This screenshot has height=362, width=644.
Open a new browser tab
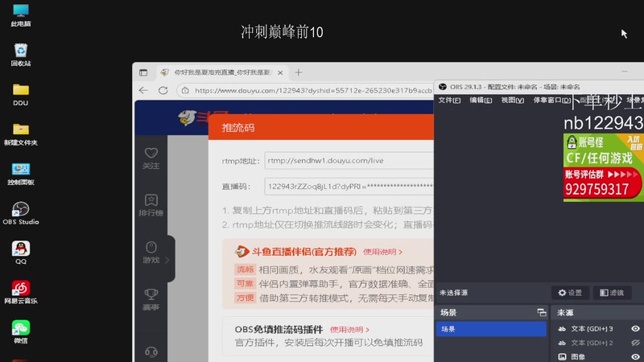coord(299,72)
